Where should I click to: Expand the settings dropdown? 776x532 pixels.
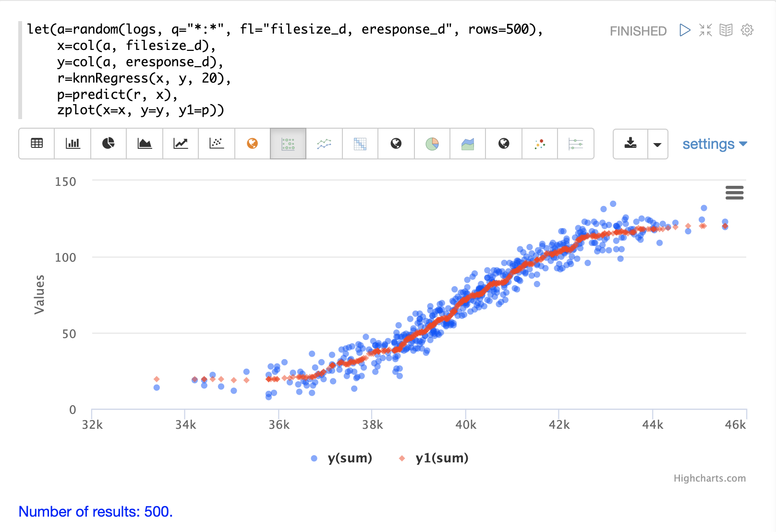coord(715,144)
